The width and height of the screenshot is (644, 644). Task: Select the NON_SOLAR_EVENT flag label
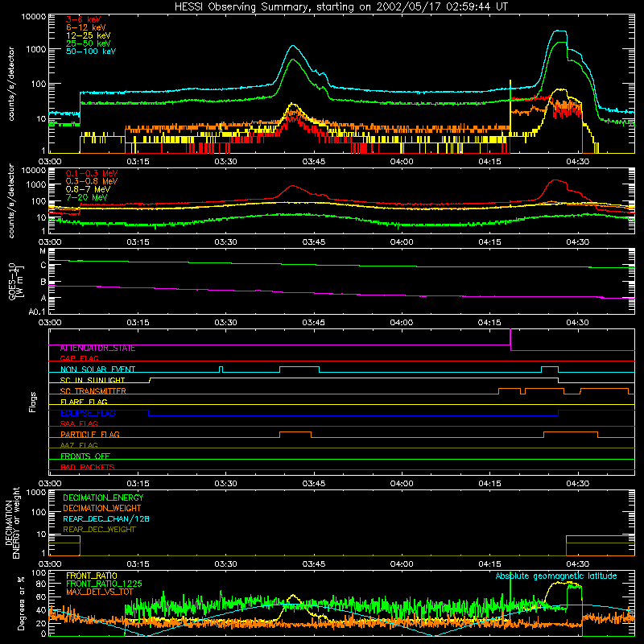click(x=97, y=369)
